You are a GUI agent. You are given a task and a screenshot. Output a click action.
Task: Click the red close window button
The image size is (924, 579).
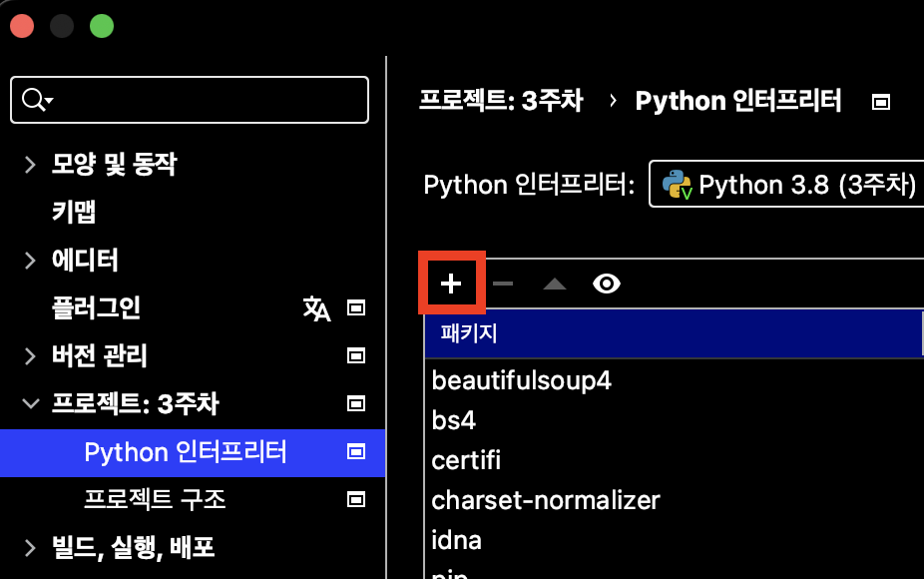coord(22,26)
